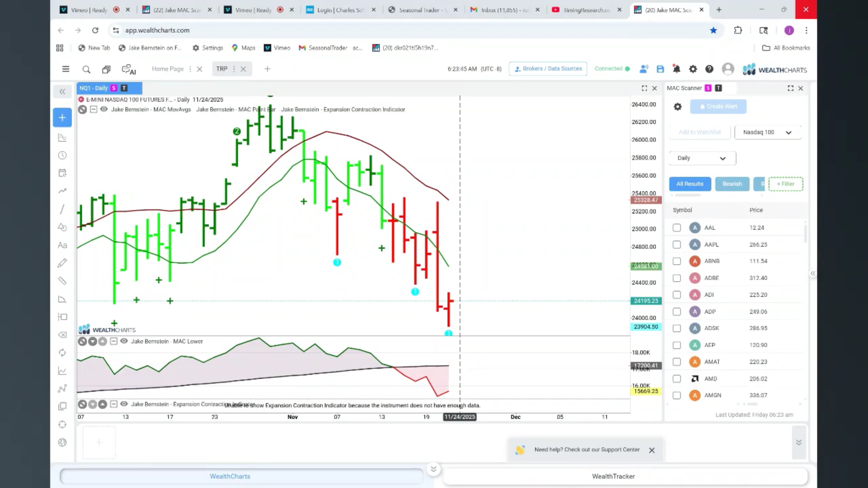
Task: Expand the Daily timeframe dropdown
Action: pos(702,158)
